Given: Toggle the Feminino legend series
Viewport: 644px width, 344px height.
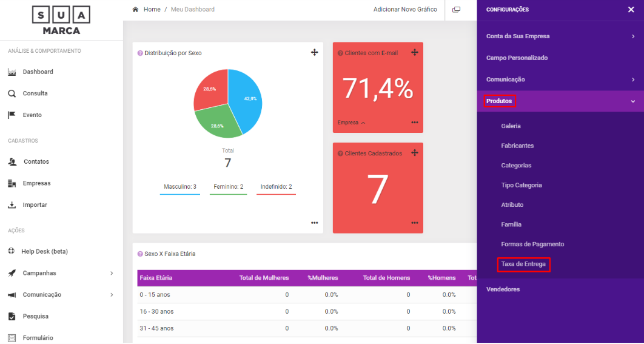Looking at the screenshot, I should (x=227, y=187).
